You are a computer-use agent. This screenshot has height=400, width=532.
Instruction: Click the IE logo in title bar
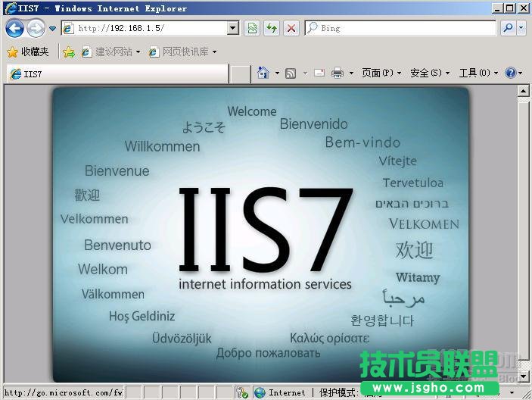coord(10,8)
